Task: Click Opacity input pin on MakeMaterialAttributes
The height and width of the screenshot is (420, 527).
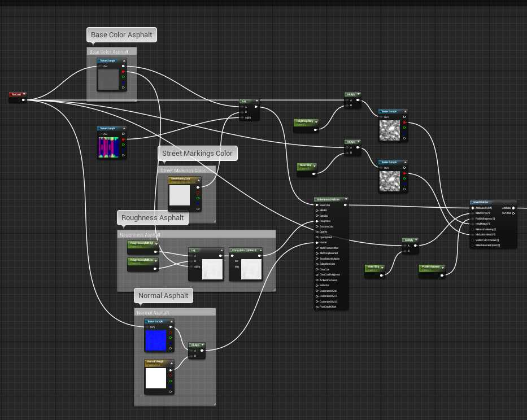Action: (317, 232)
